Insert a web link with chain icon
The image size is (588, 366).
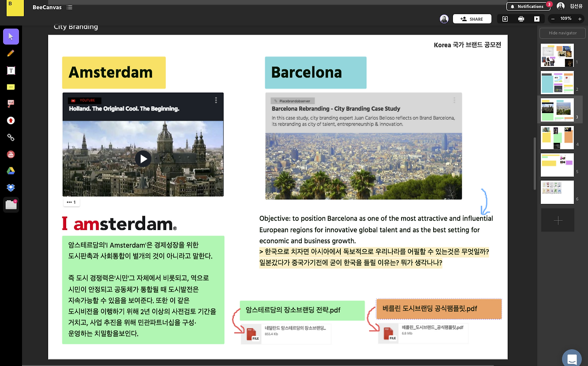pos(11,137)
